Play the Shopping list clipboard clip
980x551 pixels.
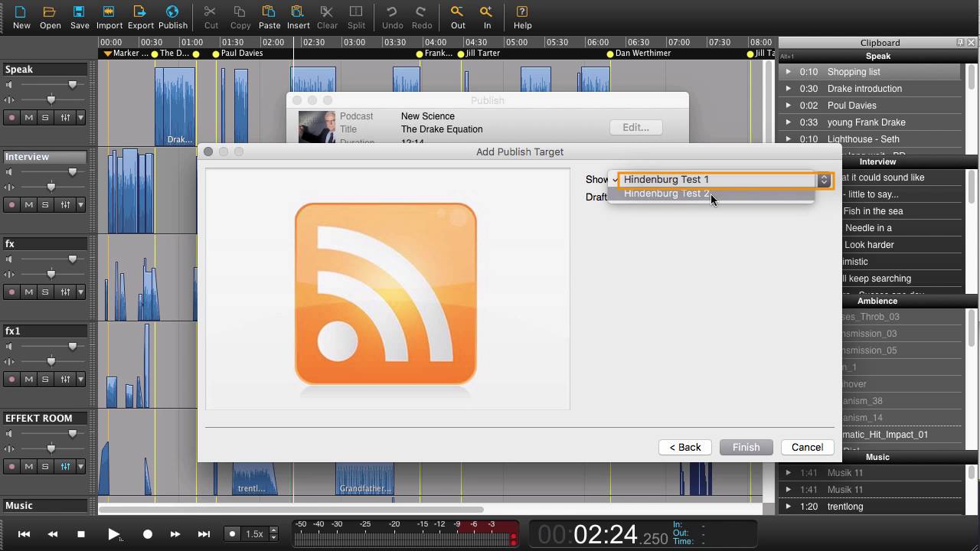pyautogui.click(x=789, y=72)
